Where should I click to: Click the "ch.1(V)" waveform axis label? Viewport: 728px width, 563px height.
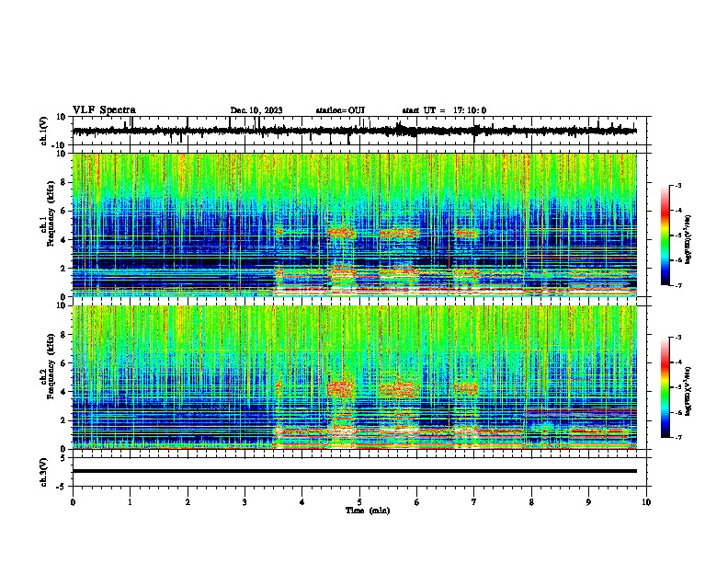point(44,131)
